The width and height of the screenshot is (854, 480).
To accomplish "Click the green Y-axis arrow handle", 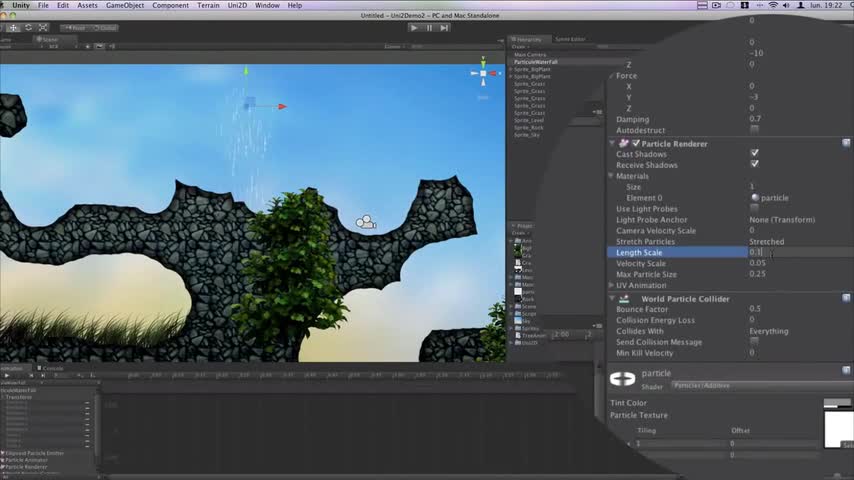I will (x=246, y=71).
